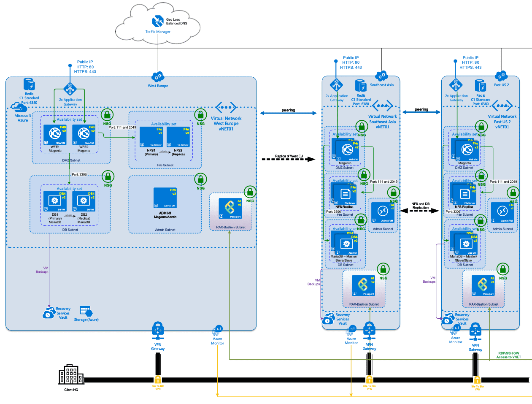Click the West Europe "Public IP" port label
The height and width of the screenshot is (404, 532).
coord(85,67)
